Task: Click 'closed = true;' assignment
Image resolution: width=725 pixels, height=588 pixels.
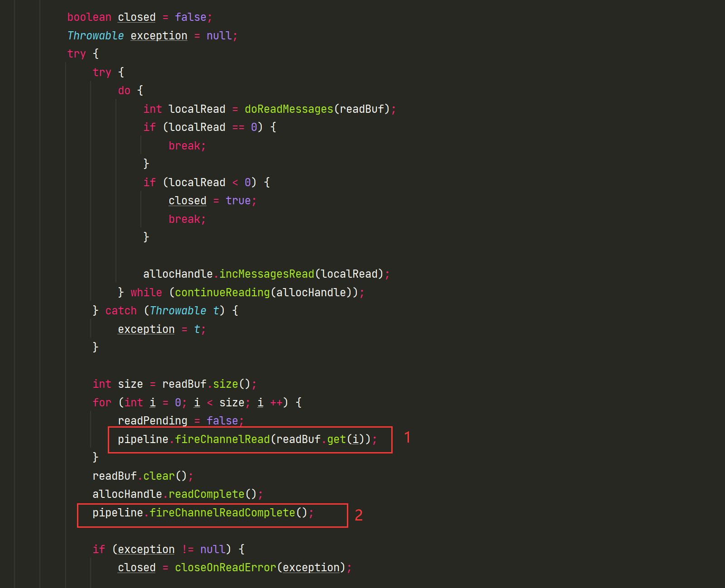Action: (213, 201)
